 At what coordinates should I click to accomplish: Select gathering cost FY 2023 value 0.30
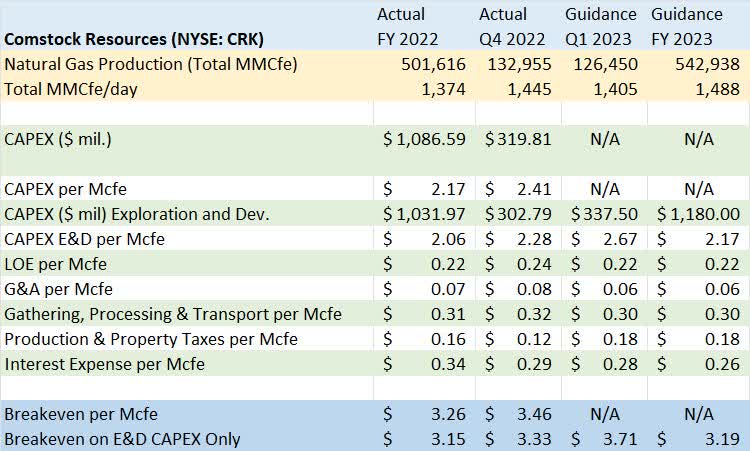pos(722,314)
